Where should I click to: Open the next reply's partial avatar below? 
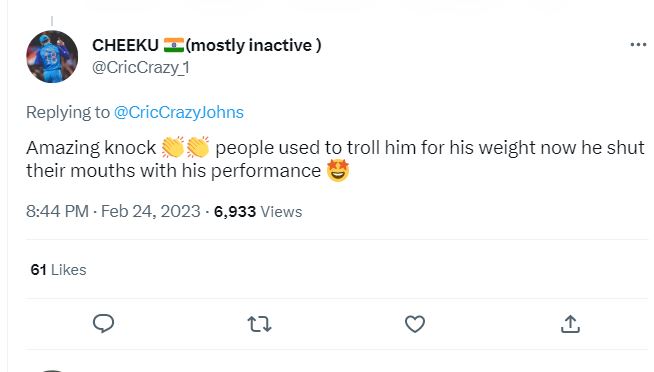click(x=52, y=370)
